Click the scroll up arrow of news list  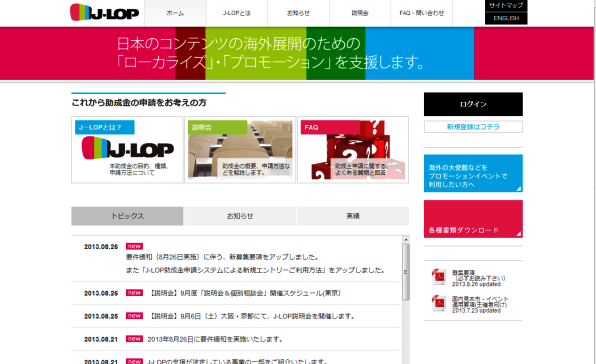(406, 239)
